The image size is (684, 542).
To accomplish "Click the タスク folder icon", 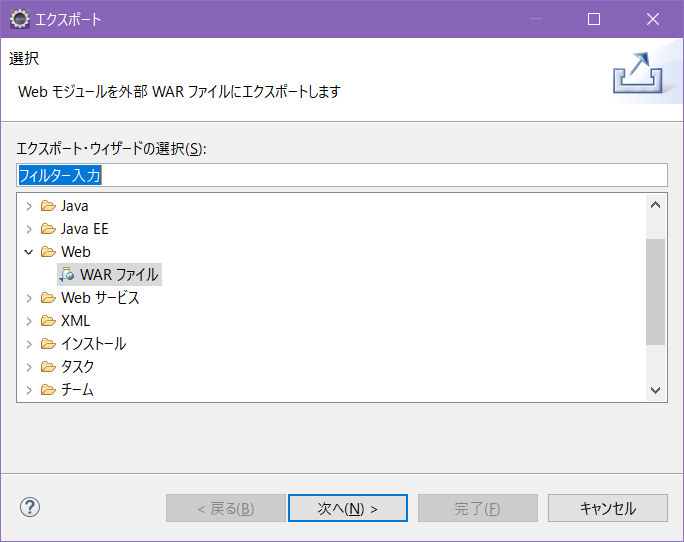I will point(48,367).
